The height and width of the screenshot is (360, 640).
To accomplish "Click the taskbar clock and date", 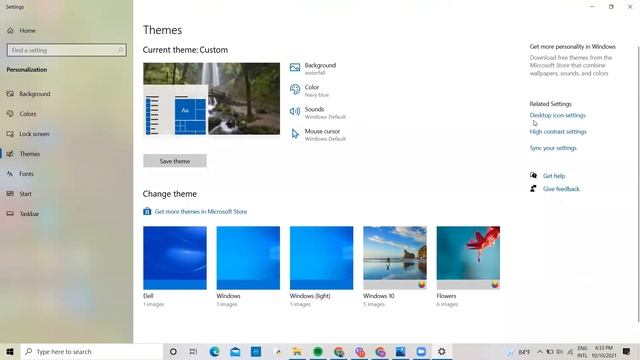I will click(604, 352).
